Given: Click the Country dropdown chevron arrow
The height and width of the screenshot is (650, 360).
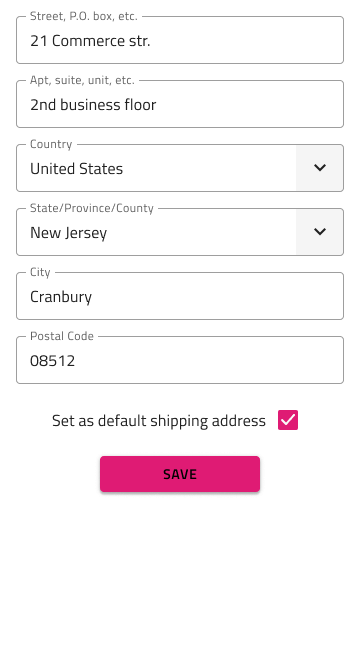Looking at the screenshot, I should 320,168.
